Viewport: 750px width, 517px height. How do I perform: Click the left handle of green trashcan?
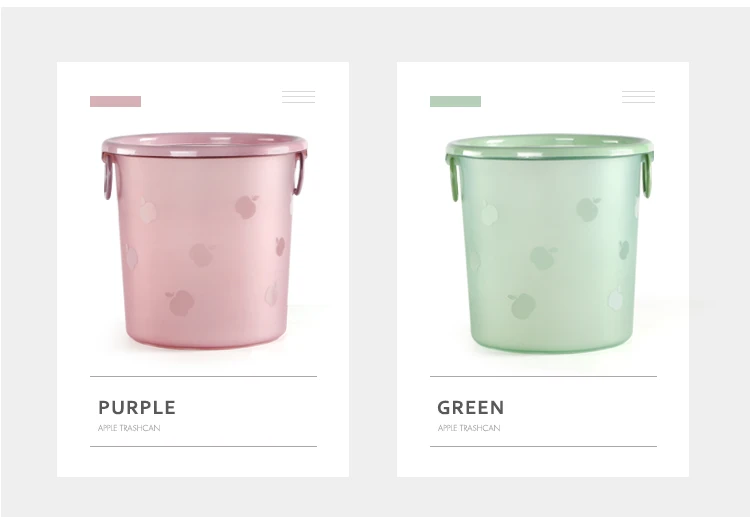pyautogui.click(x=453, y=178)
